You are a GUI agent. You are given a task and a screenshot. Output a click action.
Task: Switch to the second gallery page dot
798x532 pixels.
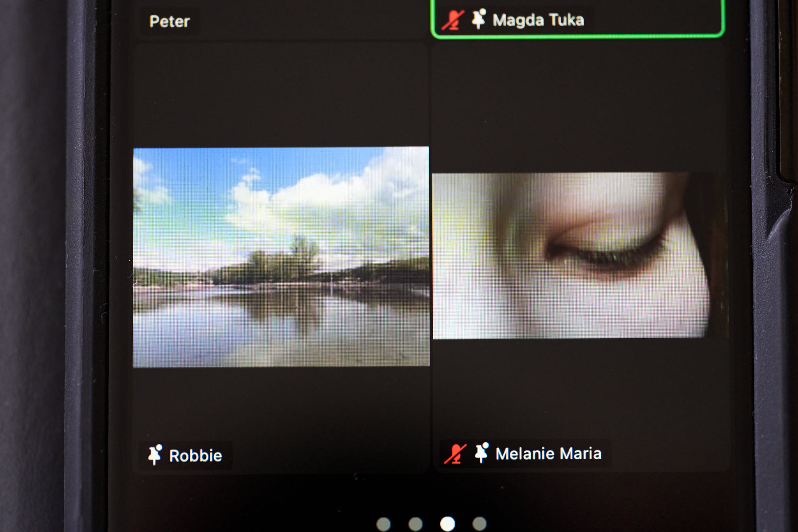[415, 524]
